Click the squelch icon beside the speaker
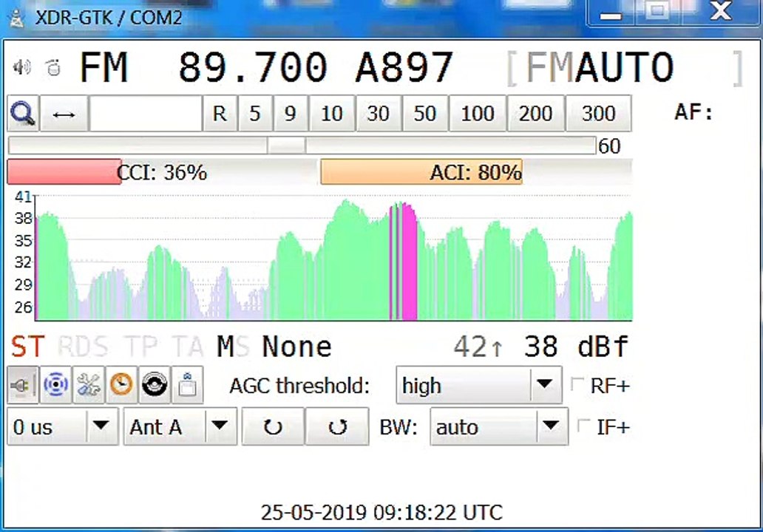Screen dimensions: 763x532 point(53,67)
